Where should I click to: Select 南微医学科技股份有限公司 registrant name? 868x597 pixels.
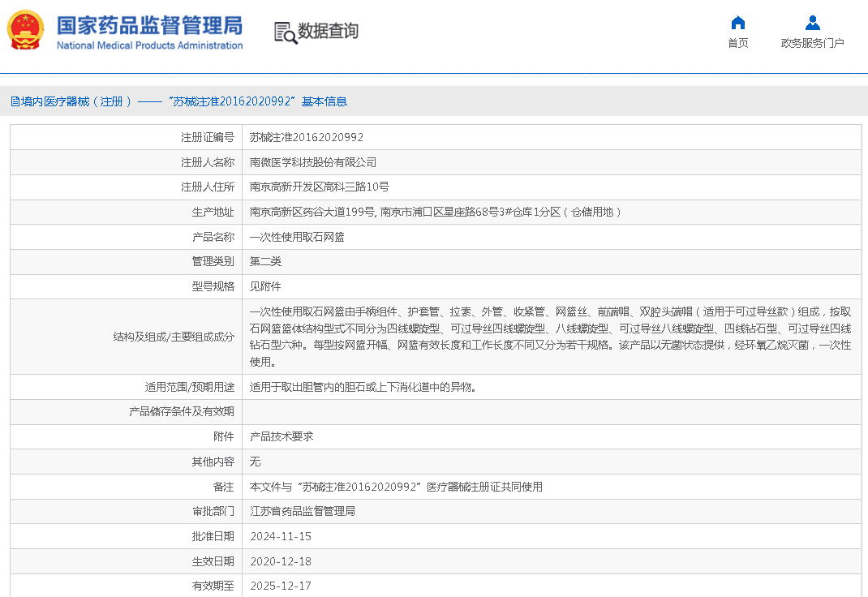[x=313, y=162]
